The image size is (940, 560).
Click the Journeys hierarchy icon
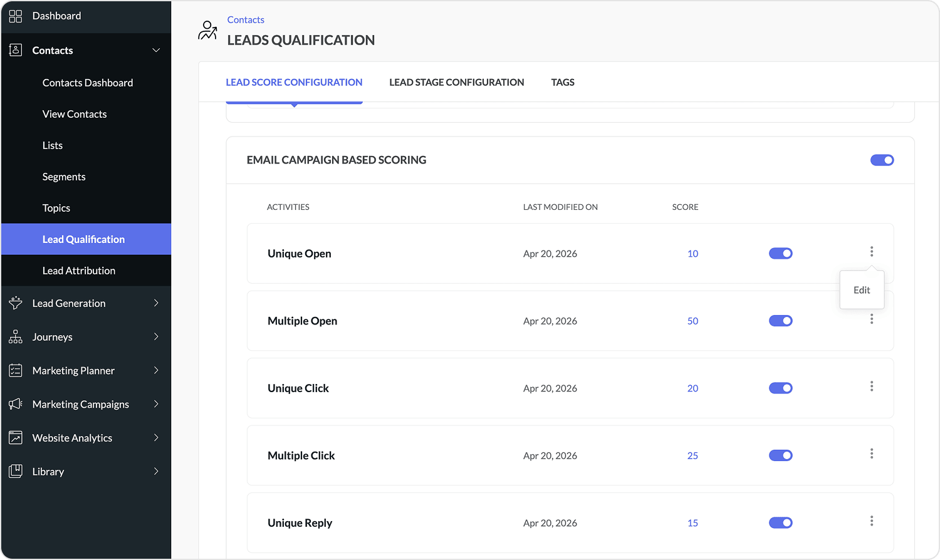tap(16, 337)
